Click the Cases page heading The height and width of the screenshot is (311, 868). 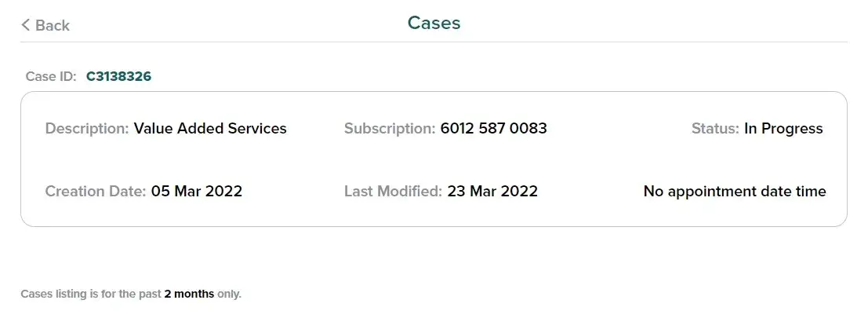tap(434, 23)
